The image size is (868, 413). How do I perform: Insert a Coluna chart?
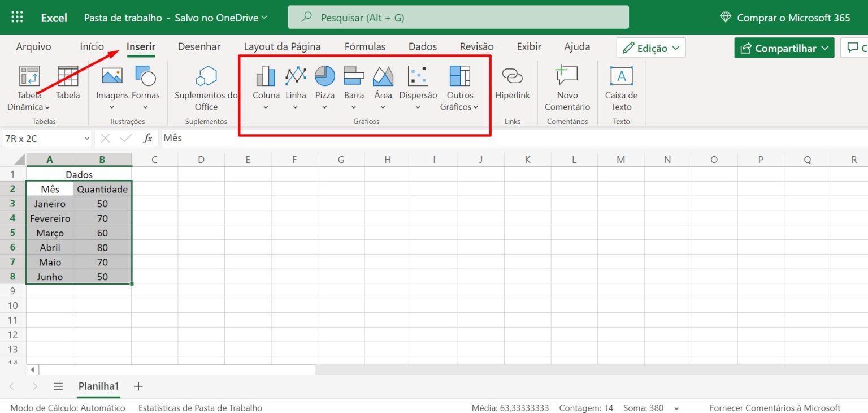pos(266,85)
